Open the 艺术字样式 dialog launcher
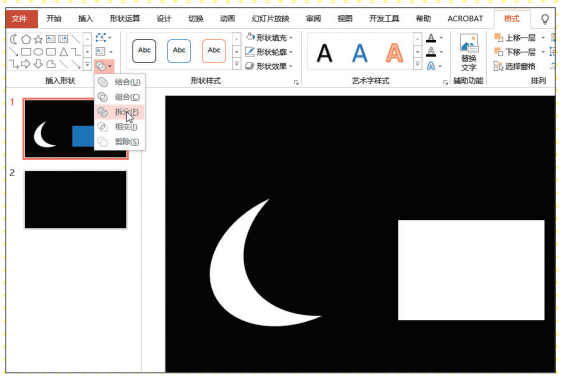The height and width of the screenshot is (381, 565). tap(445, 83)
